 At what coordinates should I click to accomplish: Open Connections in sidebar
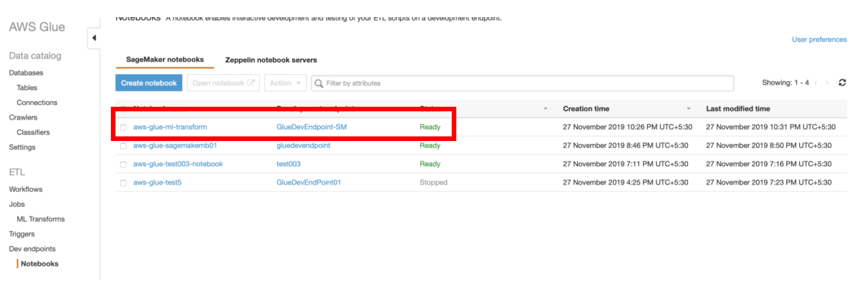pos(37,103)
